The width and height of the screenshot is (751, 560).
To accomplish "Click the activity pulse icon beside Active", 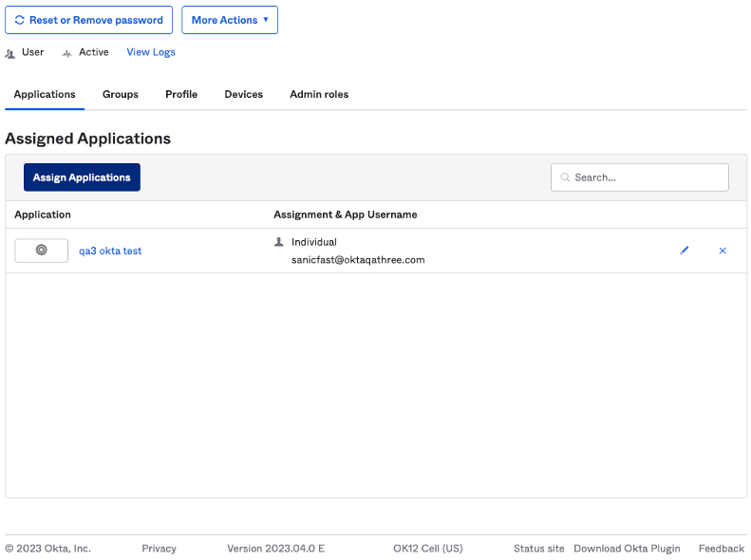I will click(x=67, y=53).
